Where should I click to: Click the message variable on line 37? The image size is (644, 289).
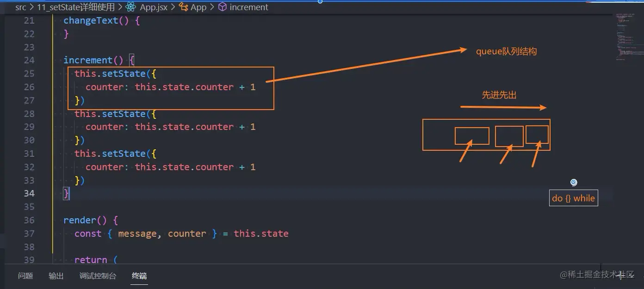pyautogui.click(x=137, y=234)
